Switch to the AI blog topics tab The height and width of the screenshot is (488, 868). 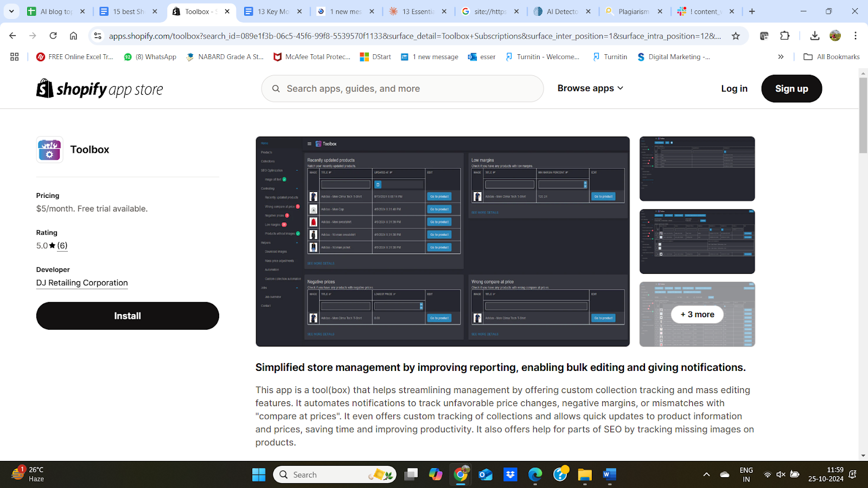coord(56,11)
